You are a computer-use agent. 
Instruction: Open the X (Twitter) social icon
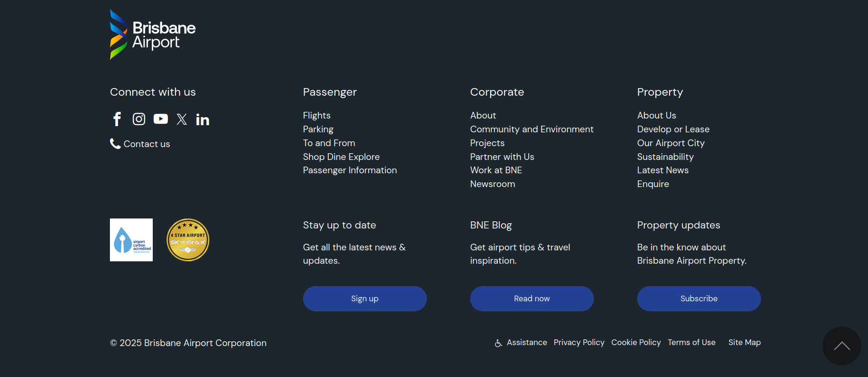click(182, 119)
